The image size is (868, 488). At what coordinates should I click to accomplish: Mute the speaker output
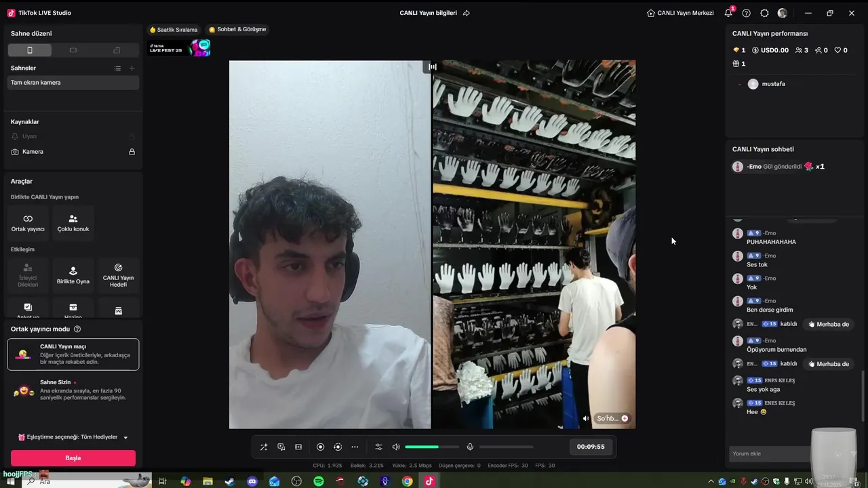click(396, 447)
